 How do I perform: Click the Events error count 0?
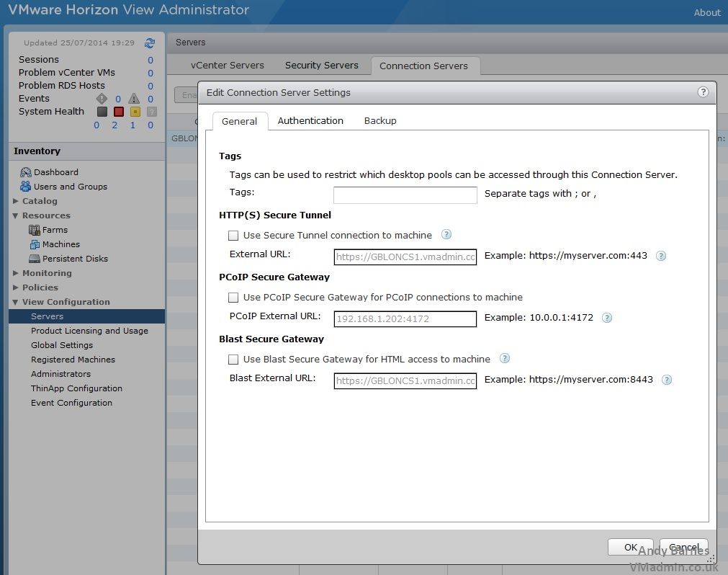pyautogui.click(x=118, y=99)
